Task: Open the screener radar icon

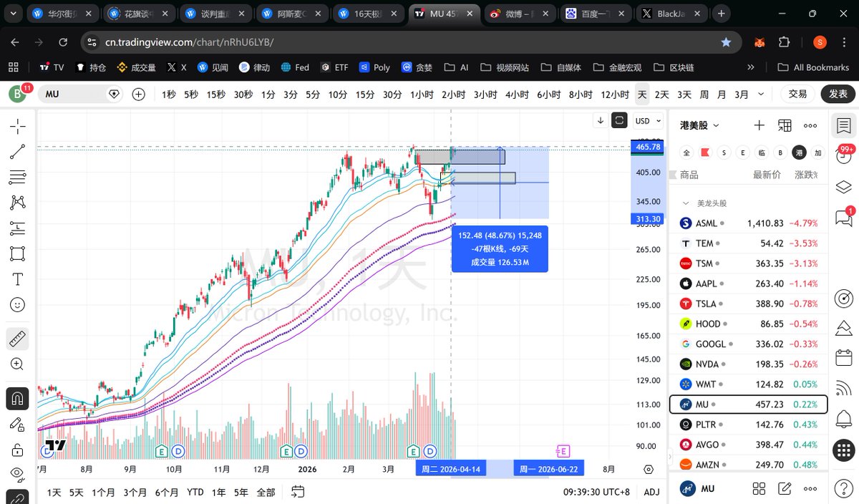Action: (x=844, y=299)
